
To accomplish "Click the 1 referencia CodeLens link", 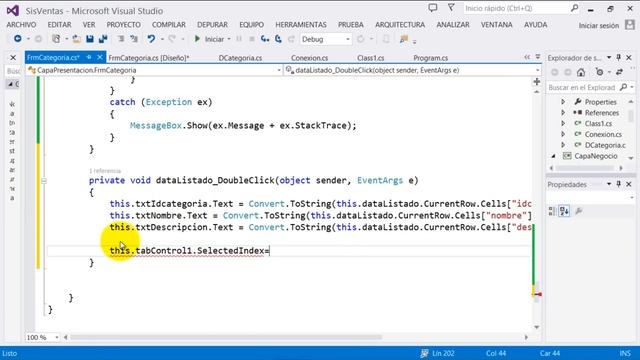I will pos(105,171).
